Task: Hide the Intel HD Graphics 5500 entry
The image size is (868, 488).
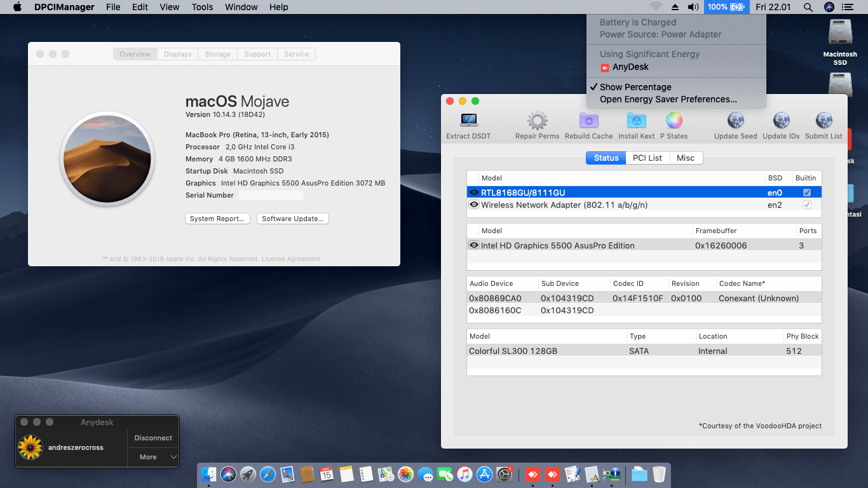Action: point(473,245)
